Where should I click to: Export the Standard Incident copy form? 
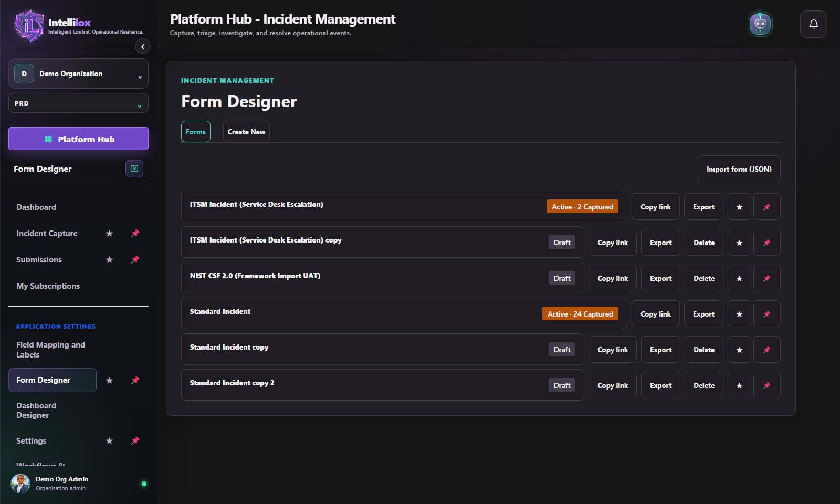tap(660, 350)
